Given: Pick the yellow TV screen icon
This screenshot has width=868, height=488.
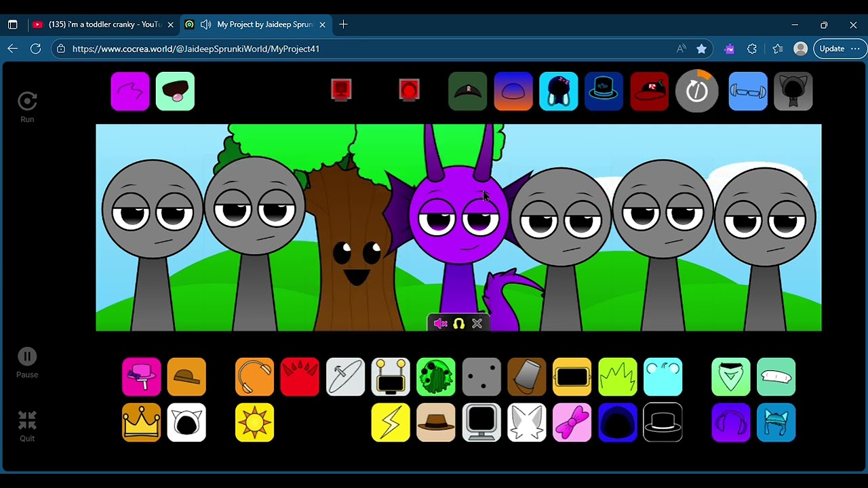Looking at the screenshot, I should click(572, 377).
